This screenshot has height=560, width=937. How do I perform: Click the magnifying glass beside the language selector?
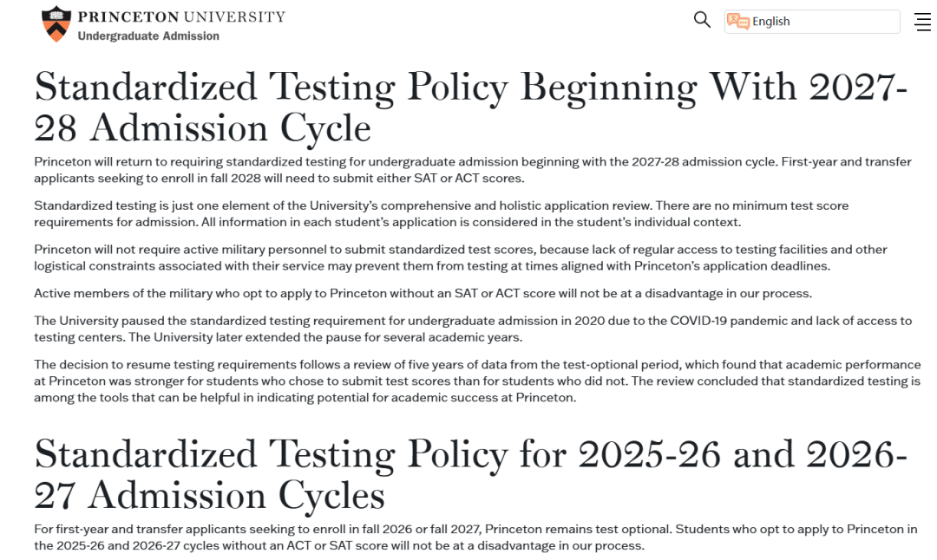(x=702, y=19)
